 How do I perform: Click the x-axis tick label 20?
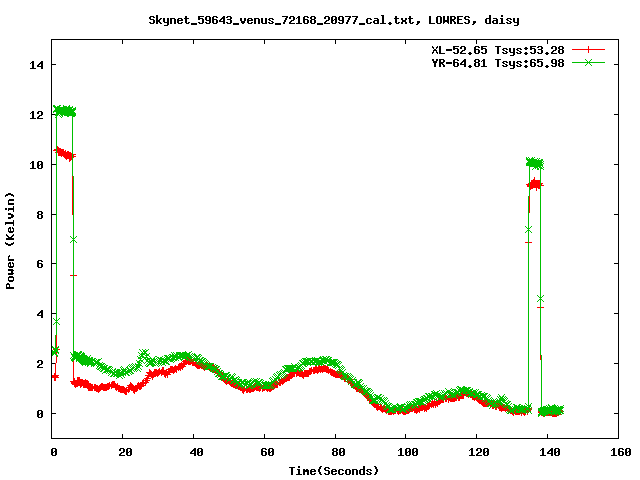[125, 452]
